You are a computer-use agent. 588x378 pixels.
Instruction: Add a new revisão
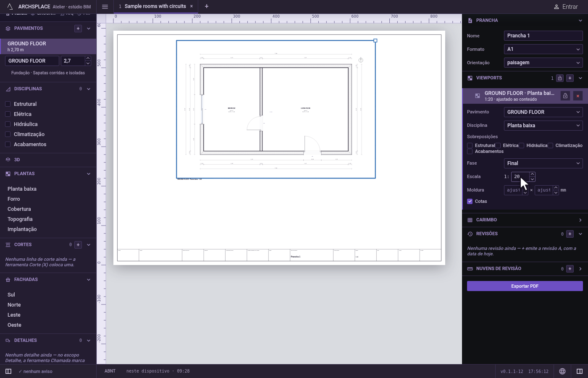click(570, 234)
